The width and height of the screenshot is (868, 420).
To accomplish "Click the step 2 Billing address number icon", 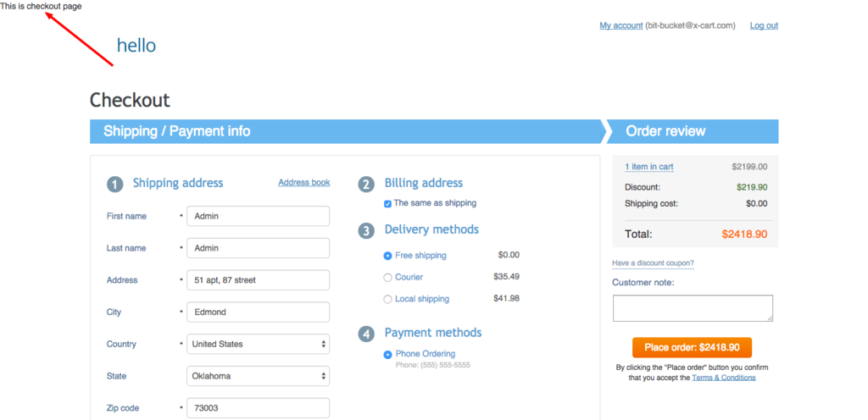I will point(366,184).
